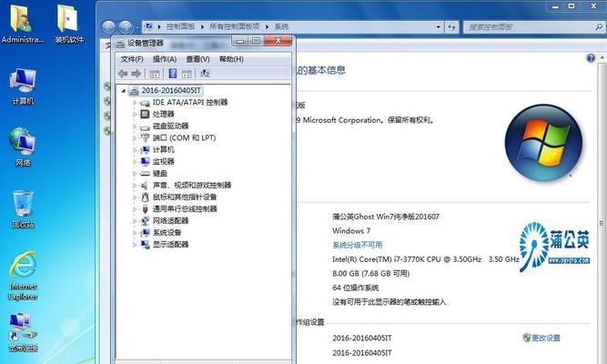Image resolution: width=607 pixels, height=364 pixels.
Task: Open the blue Help icon in Device Manager toolbar
Action: [173, 73]
